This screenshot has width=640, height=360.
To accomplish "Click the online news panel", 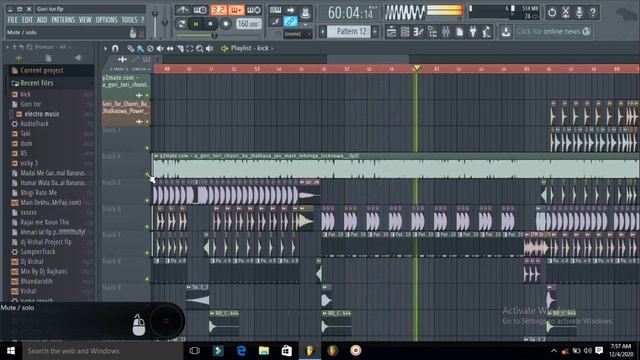I will coord(553,31).
